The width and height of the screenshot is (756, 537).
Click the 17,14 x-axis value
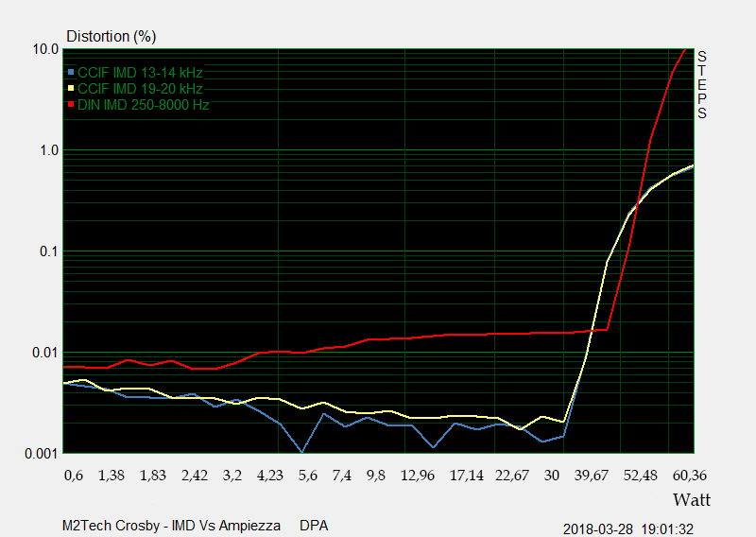coord(466,476)
